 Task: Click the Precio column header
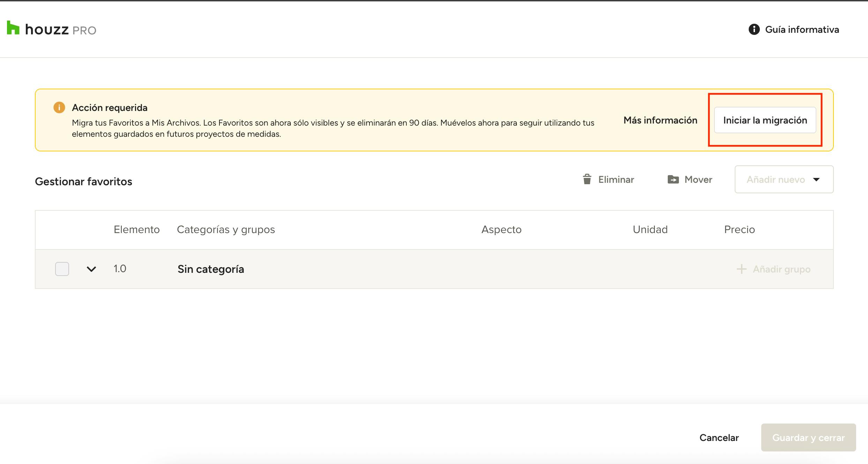pos(739,230)
